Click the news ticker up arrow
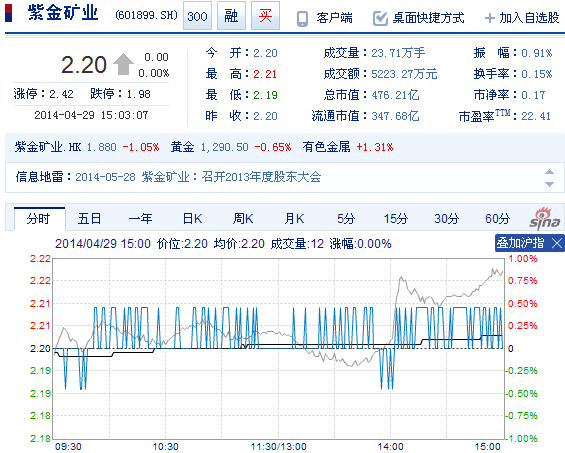This screenshot has height=453, width=565. (549, 172)
